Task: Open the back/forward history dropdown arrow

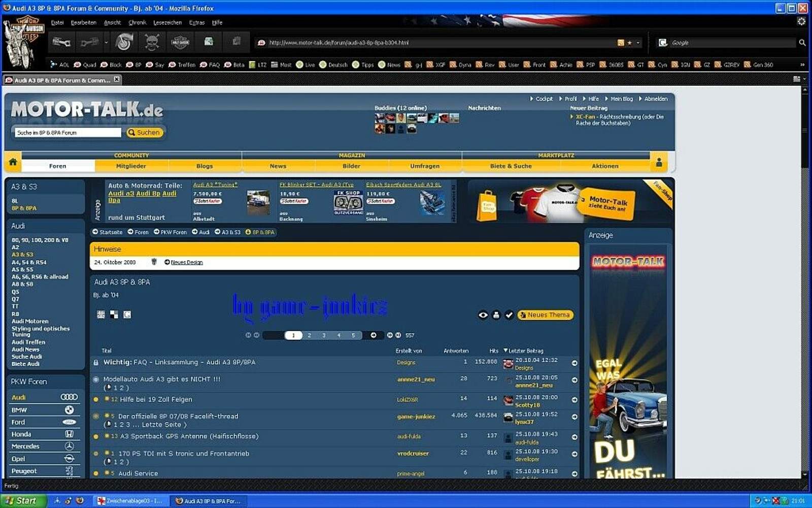Action: point(106,43)
